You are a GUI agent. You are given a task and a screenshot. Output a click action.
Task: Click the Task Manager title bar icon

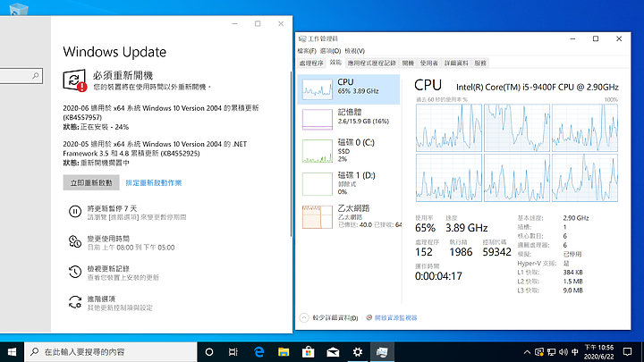(302, 38)
